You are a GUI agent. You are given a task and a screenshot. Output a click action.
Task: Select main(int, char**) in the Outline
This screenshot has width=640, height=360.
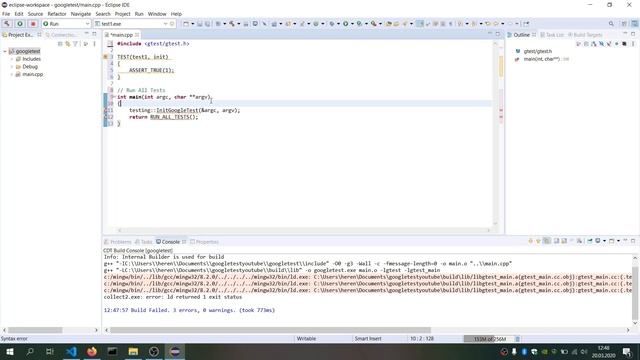pyautogui.click(x=541, y=59)
